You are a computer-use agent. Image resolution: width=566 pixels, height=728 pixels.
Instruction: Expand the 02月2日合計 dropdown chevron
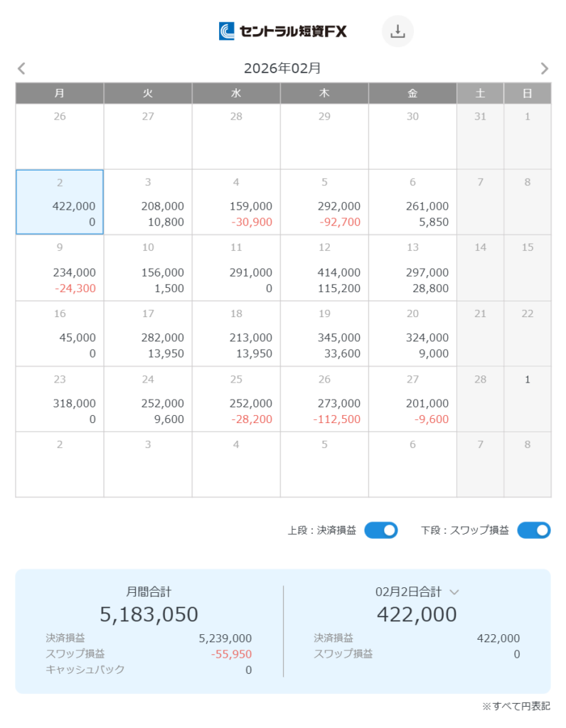(x=454, y=591)
